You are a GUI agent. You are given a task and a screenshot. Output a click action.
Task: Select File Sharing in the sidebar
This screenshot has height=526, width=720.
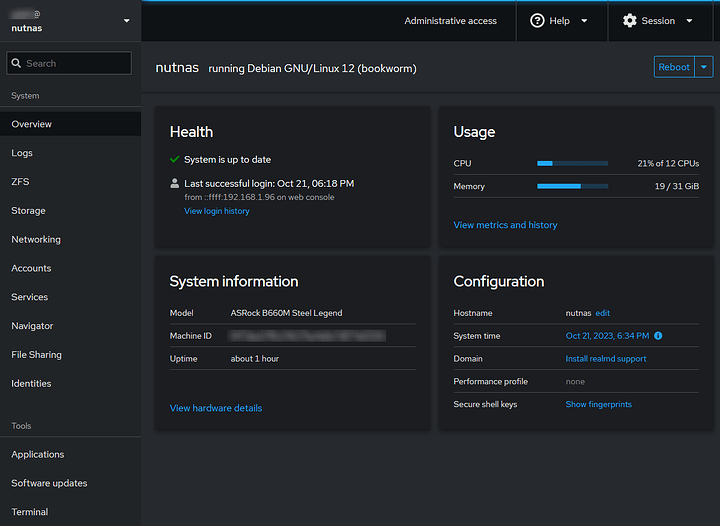pos(37,355)
